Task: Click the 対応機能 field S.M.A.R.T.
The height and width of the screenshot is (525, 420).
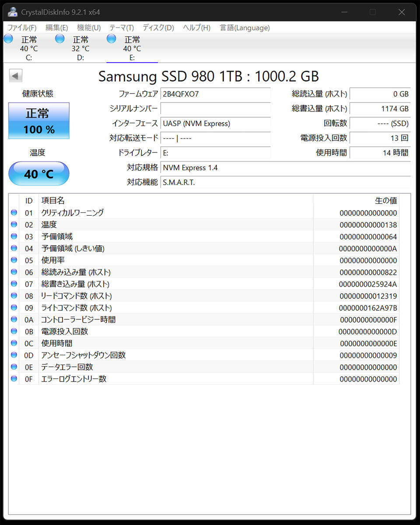Action: coord(286,182)
